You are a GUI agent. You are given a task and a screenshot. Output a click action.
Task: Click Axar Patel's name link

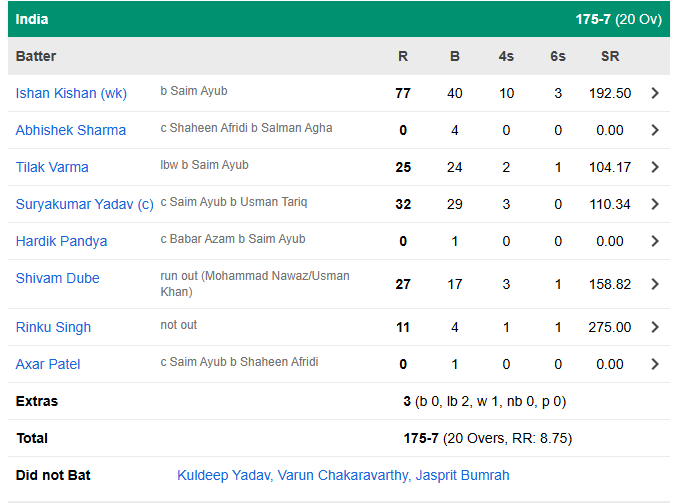48,364
